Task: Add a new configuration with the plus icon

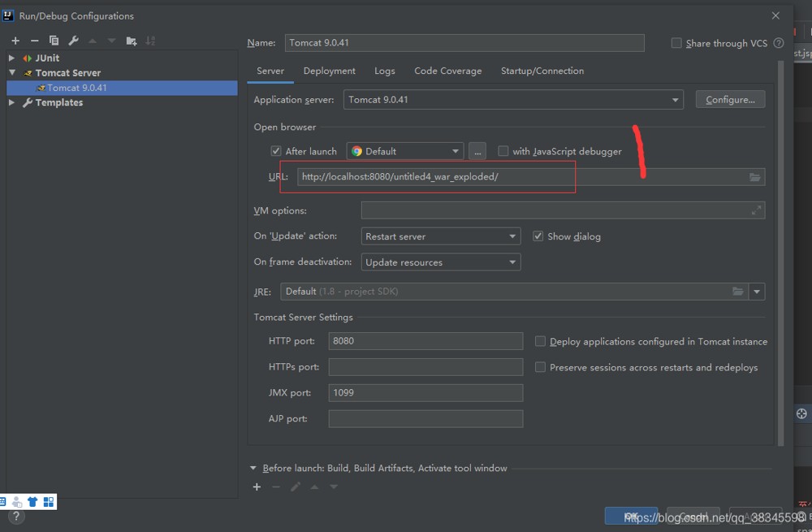Action: (15, 41)
